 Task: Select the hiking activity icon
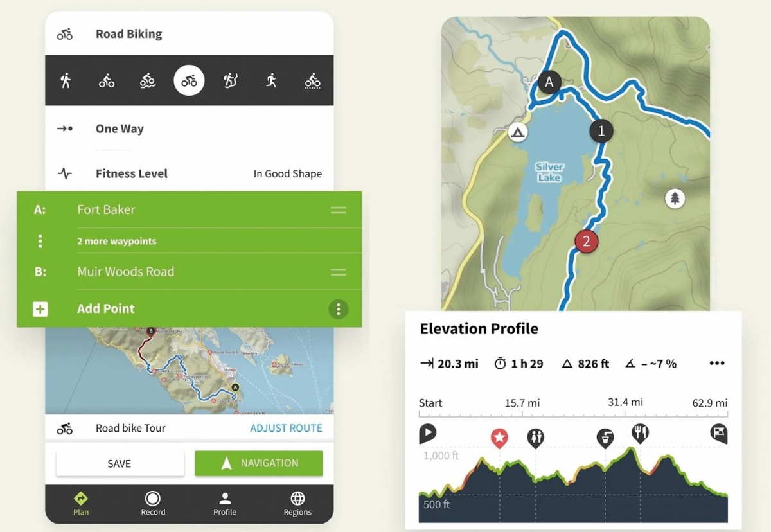(65, 80)
